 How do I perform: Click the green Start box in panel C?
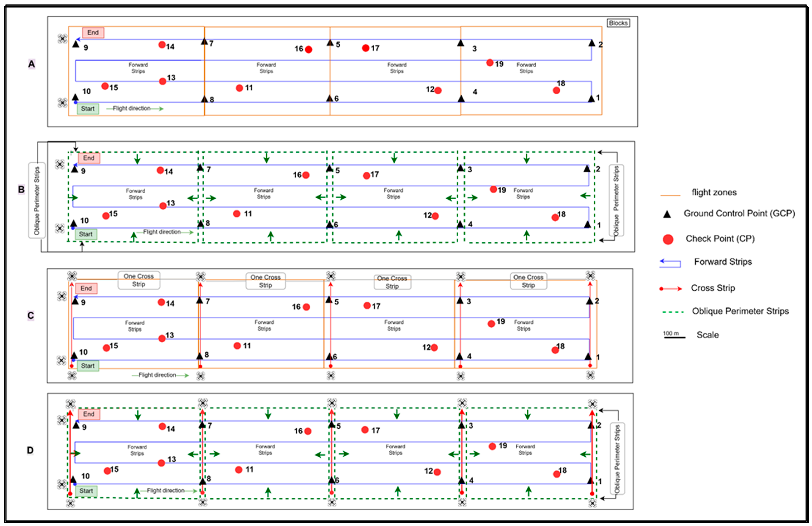(x=88, y=366)
